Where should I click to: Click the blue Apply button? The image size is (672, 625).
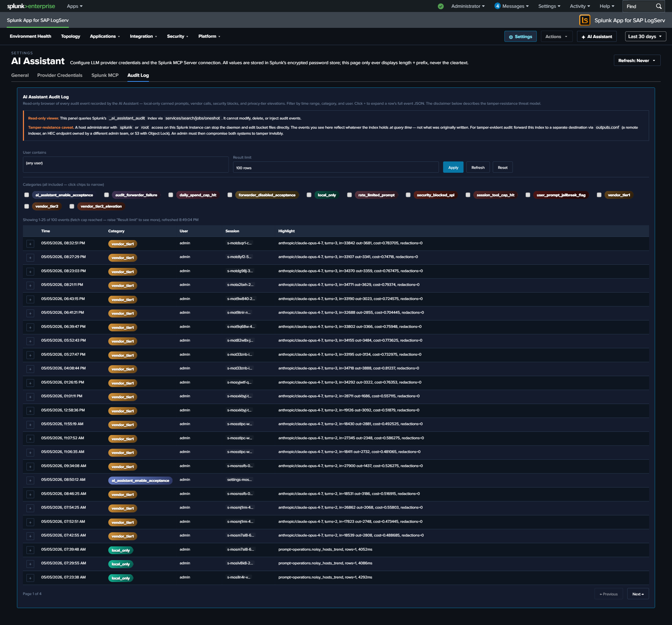(453, 167)
